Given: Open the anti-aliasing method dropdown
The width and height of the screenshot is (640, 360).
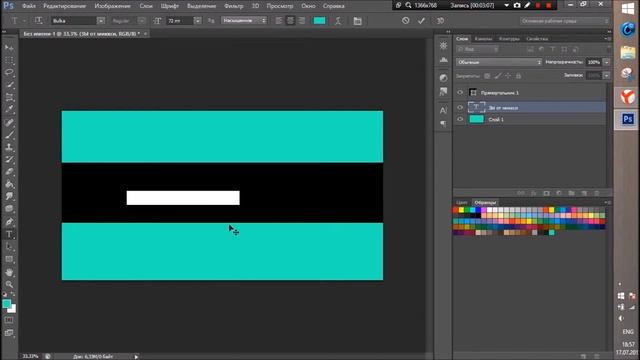Looking at the screenshot, I should (244, 20).
